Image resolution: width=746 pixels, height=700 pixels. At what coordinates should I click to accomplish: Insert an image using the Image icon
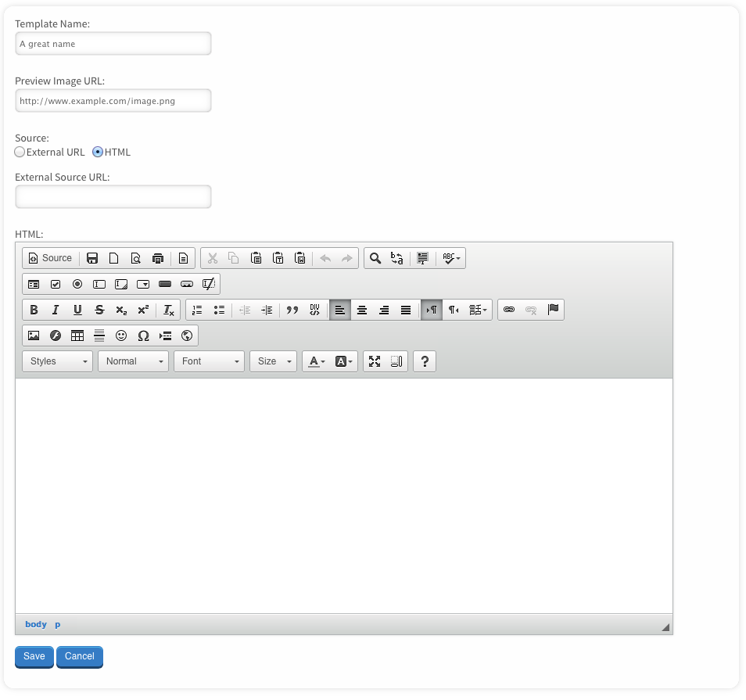pos(34,336)
